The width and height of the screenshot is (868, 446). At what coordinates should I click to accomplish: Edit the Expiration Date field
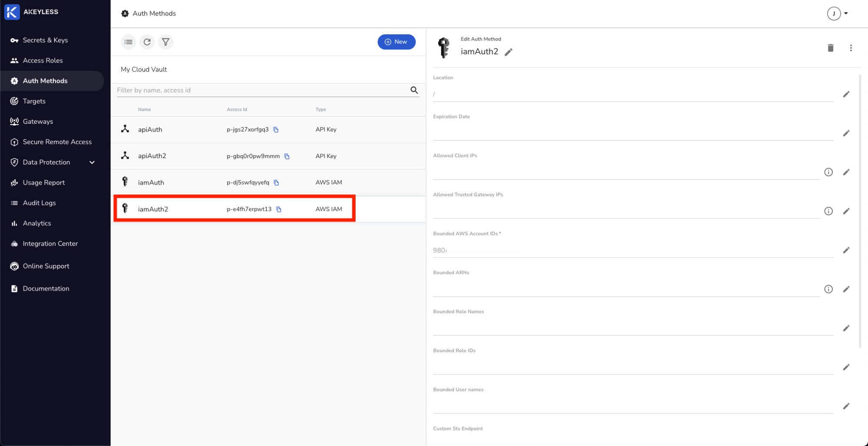pos(846,133)
